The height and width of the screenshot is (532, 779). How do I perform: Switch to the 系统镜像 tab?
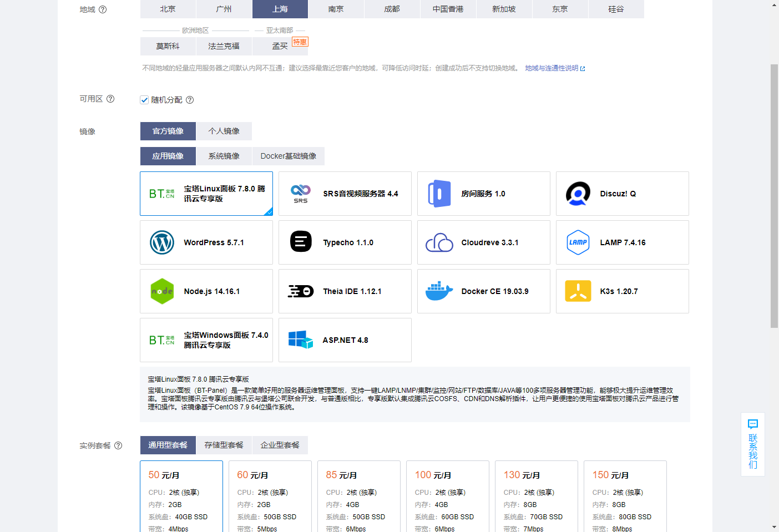[x=224, y=156]
